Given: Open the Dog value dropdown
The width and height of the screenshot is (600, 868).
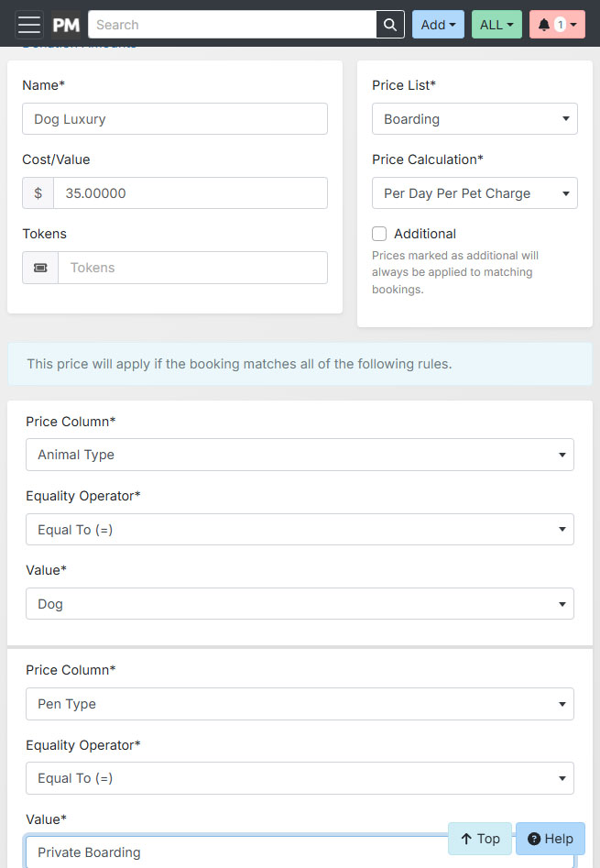Looking at the screenshot, I should (300, 604).
